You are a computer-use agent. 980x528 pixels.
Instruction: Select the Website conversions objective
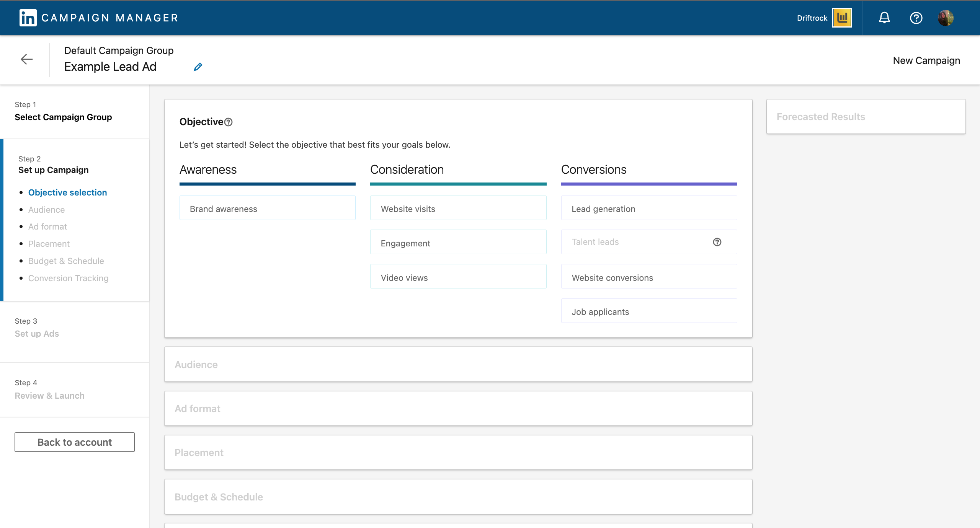pos(648,277)
